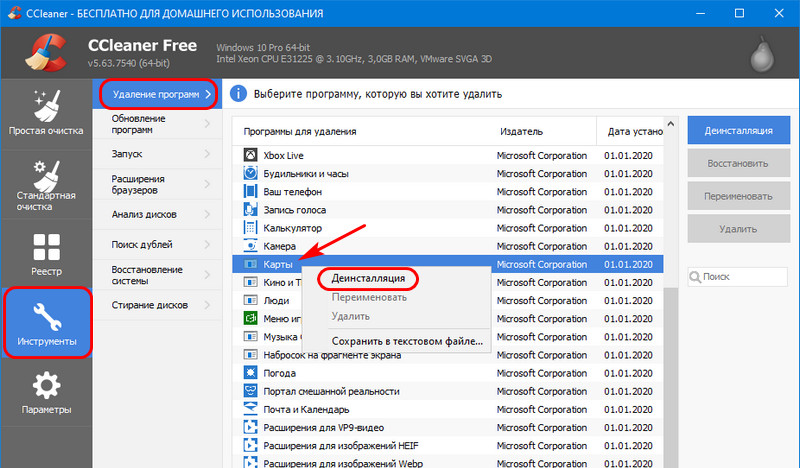Select the Почта и Календарь row

(448, 409)
